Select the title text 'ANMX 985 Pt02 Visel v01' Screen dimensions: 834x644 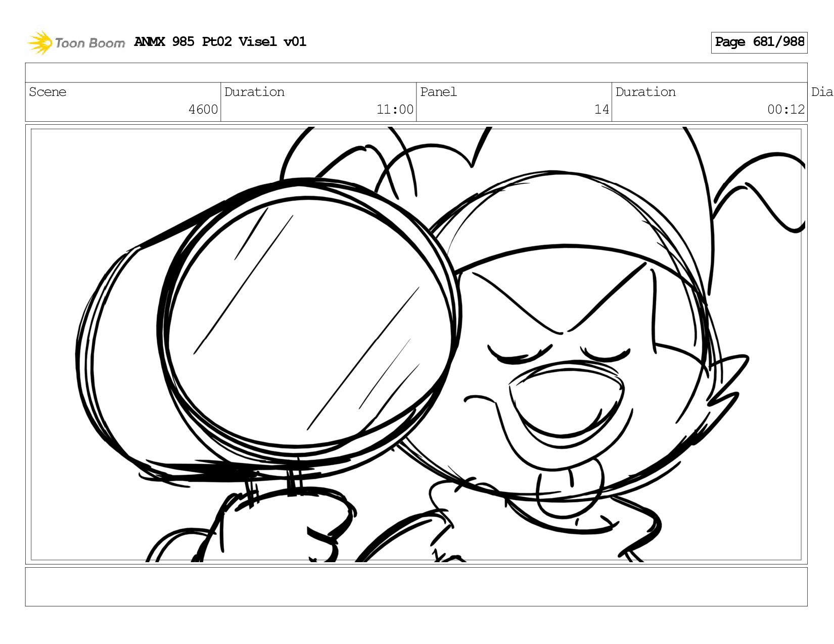(x=220, y=41)
